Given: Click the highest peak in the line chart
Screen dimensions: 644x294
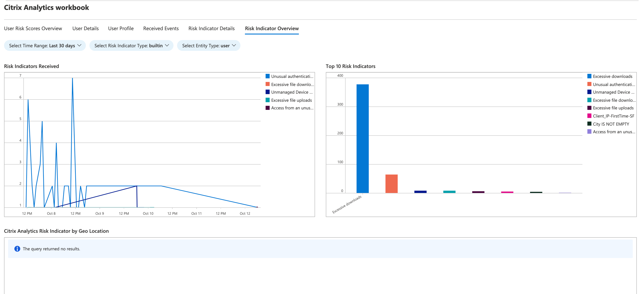Looking at the screenshot, I should pyautogui.click(x=73, y=78).
